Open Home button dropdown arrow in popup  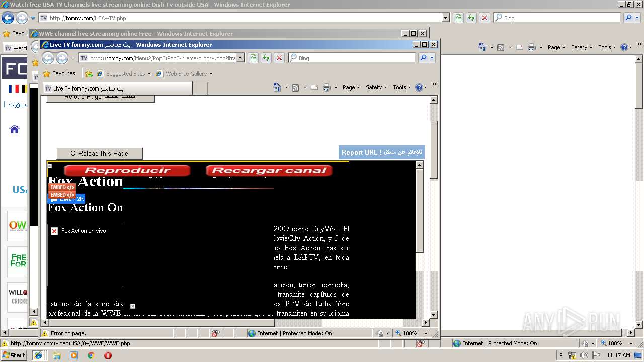[x=286, y=87]
